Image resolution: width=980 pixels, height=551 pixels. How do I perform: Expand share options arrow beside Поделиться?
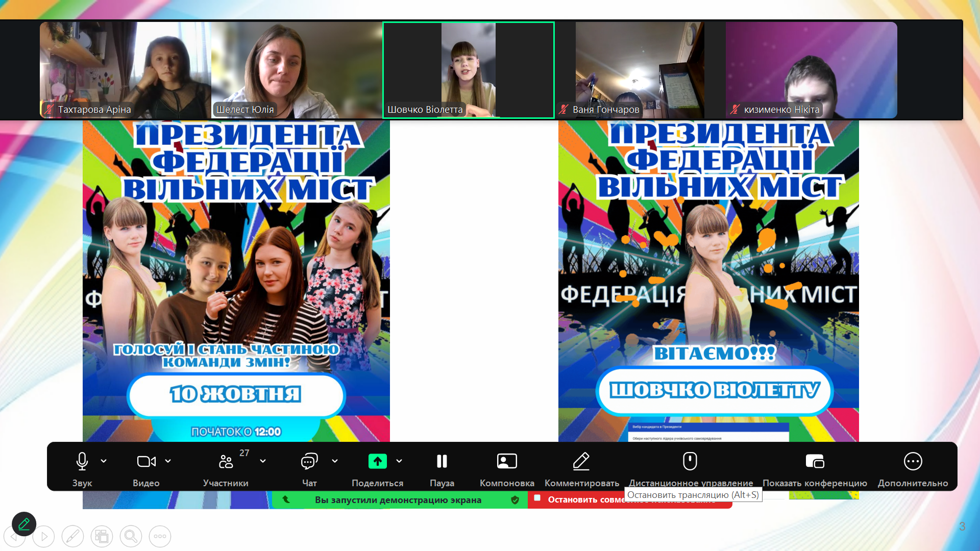(x=399, y=461)
